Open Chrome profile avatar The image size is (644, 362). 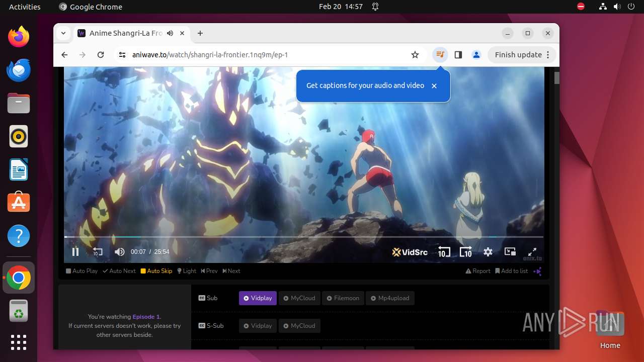(476, 55)
